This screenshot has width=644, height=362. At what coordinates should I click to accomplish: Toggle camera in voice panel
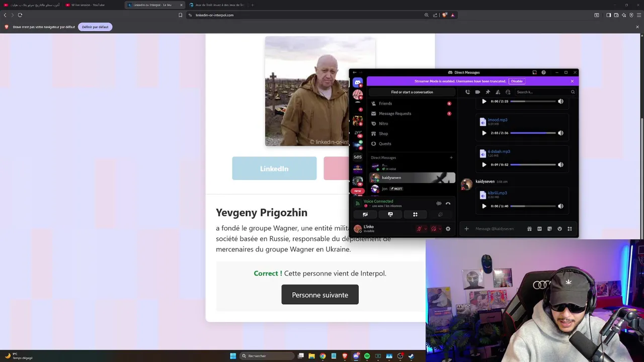[x=365, y=214]
